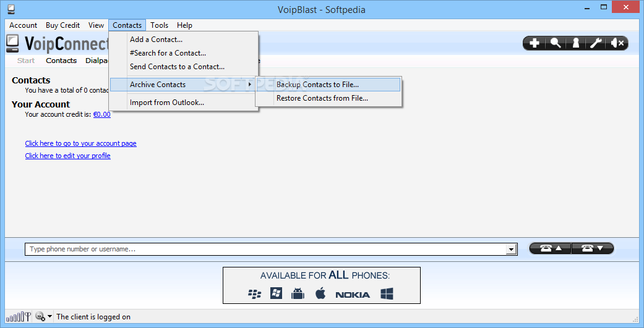Click the signal strength bars icon
This screenshot has height=328, width=644.
click(x=19, y=317)
